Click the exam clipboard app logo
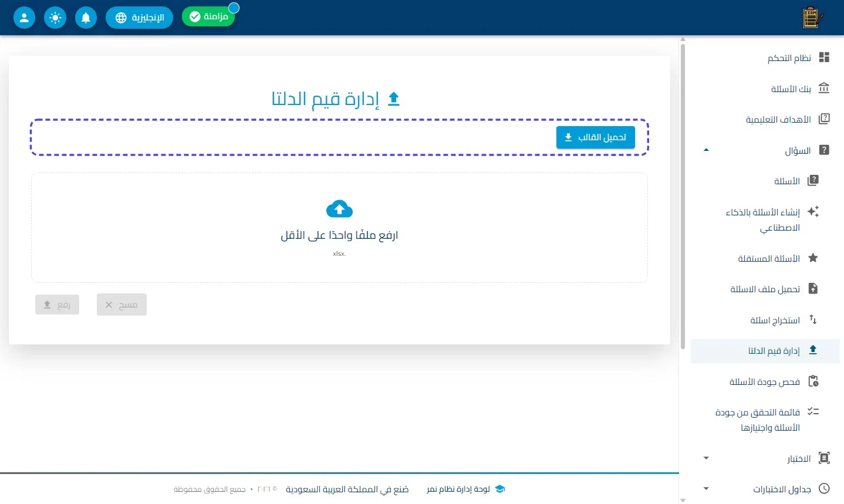The image size is (844, 504). click(812, 18)
